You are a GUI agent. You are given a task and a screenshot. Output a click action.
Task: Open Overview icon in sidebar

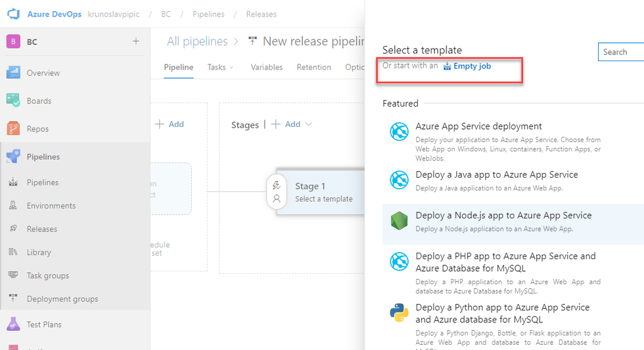(x=13, y=73)
